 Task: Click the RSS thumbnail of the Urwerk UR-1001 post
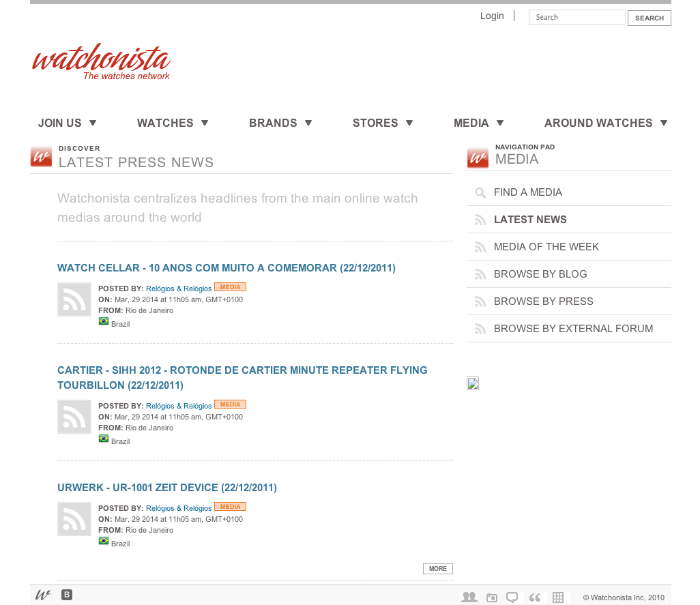pyautogui.click(x=74, y=519)
